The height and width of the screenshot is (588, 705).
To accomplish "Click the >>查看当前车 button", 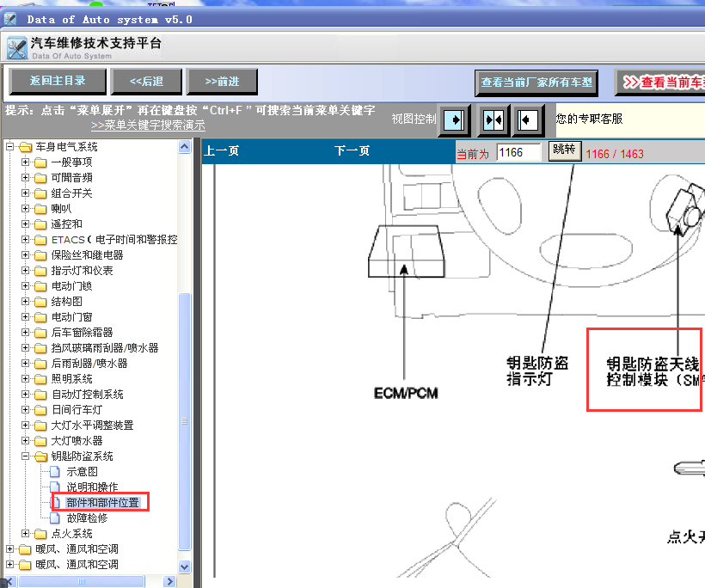I will pyautogui.click(x=660, y=83).
